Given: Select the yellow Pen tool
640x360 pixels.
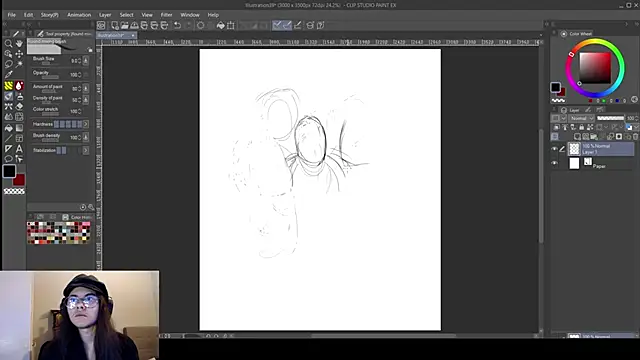Looking at the screenshot, I should pyautogui.click(x=8, y=86).
